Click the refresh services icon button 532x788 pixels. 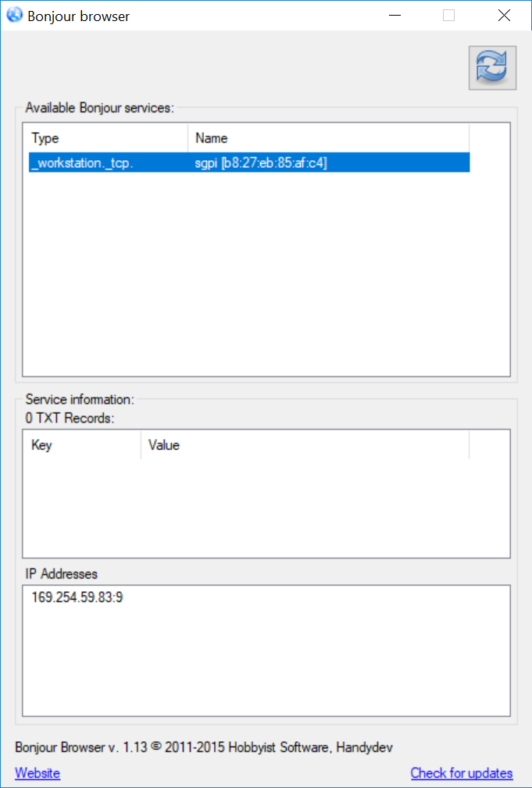pyautogui.click(x=492, y=66)
